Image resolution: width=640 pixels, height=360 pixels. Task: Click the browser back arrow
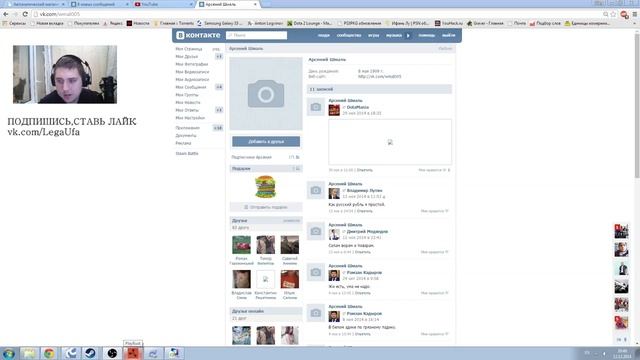[6, 14]
